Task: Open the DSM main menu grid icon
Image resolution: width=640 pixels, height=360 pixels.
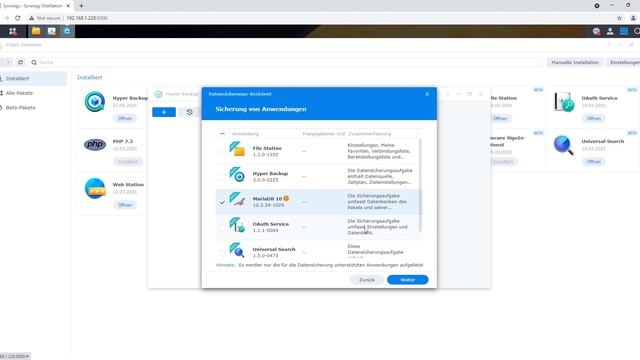Action: coord(13,31)
